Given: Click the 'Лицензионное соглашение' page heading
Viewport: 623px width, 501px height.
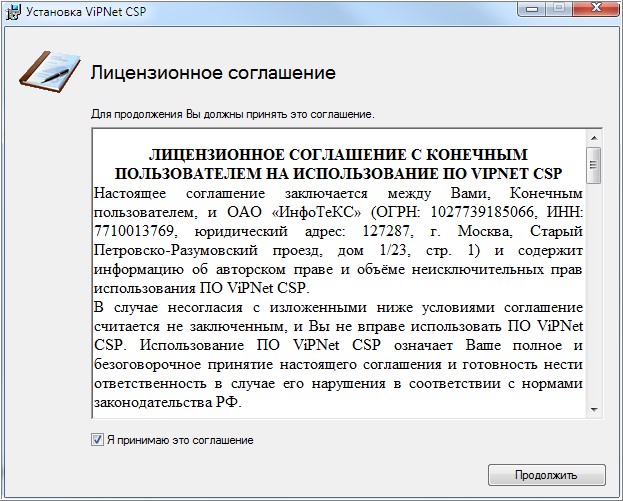Looking at the screenshot, I should [x=212, y=73].
